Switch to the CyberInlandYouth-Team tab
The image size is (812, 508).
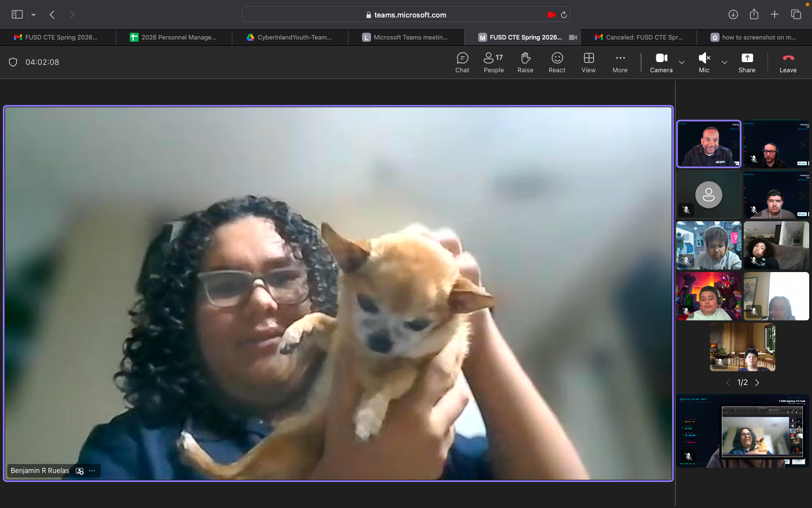pyautogui.click(x=290, y=37)
